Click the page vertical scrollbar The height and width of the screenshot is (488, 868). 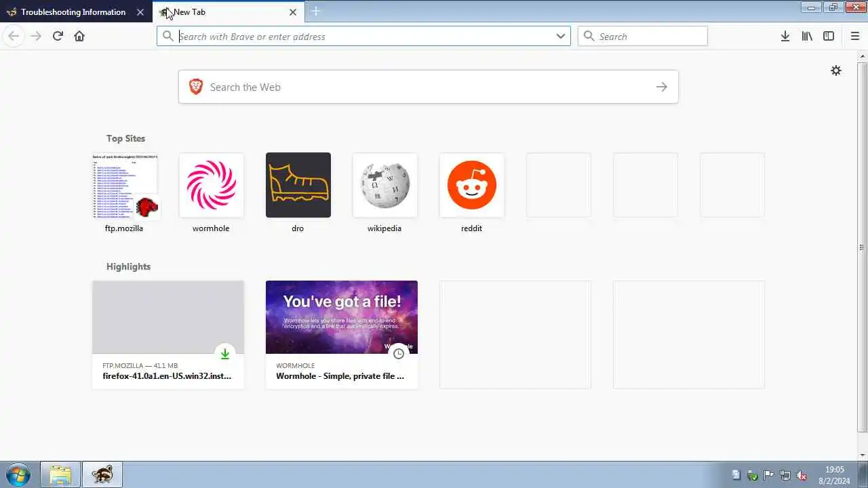pos(863,247)
